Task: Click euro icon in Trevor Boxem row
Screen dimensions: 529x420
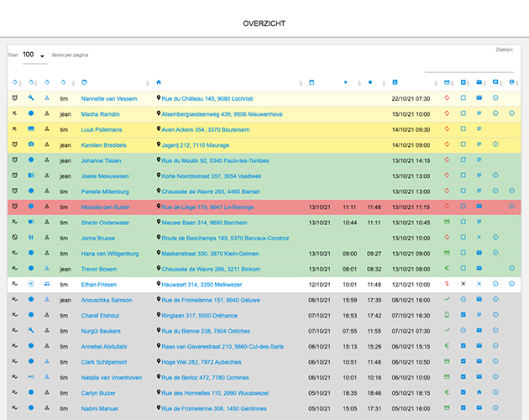Action: click(x=447, y=268)
